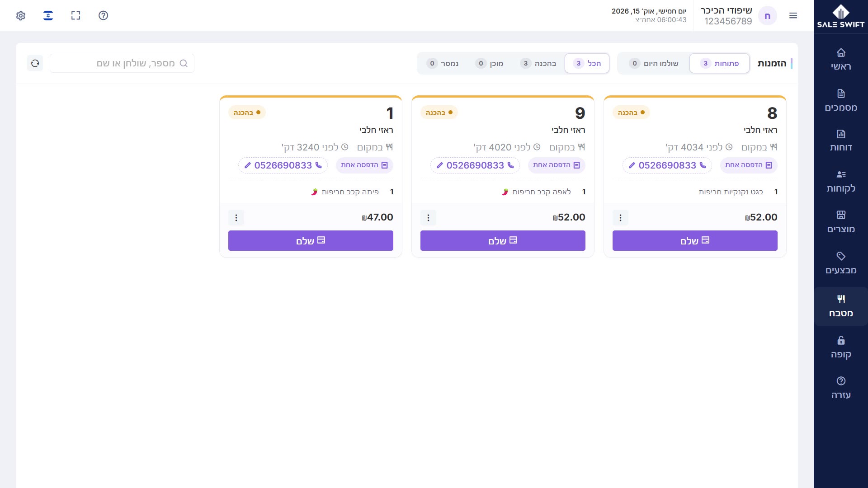The height and width of the screenshot is (488, 868).
Task: Open more options menu for order 9
Action: click(428, 218)
